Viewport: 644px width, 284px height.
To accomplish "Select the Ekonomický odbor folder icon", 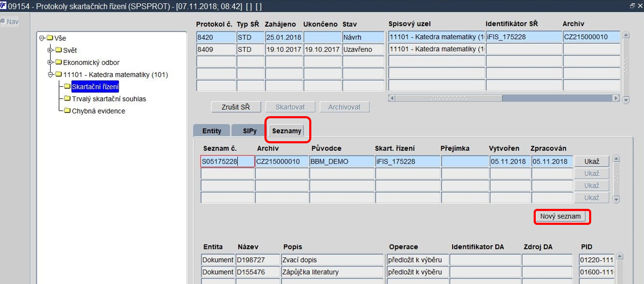I will [x=59, y=62].
